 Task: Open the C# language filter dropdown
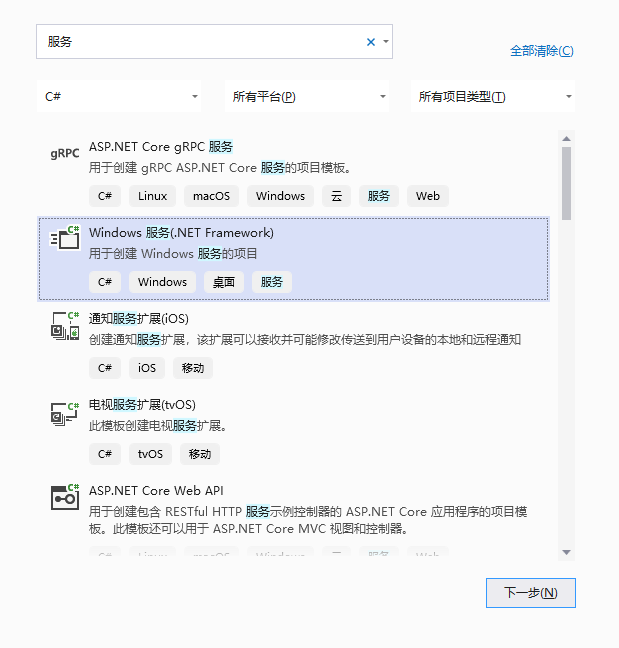(x=119, y=96)
